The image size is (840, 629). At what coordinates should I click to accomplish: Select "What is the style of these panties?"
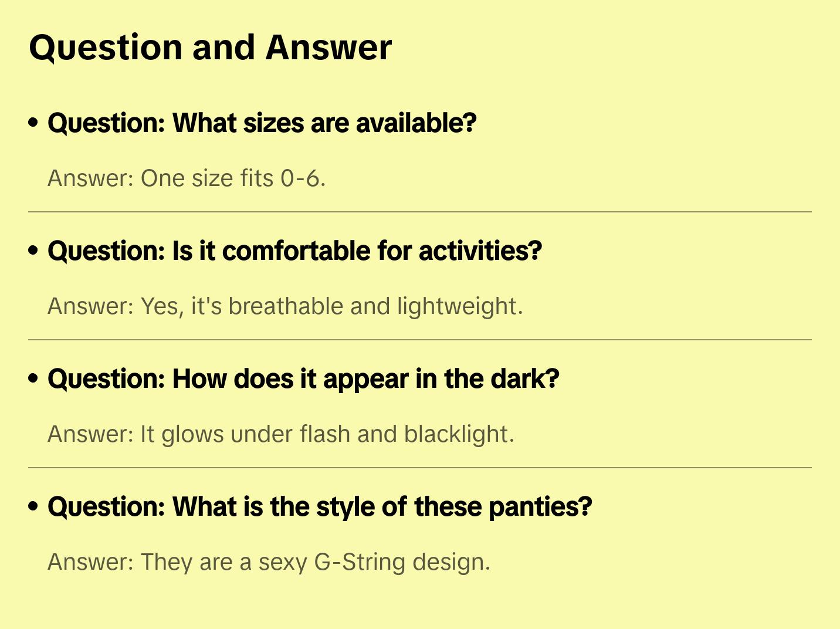point(320,507)
